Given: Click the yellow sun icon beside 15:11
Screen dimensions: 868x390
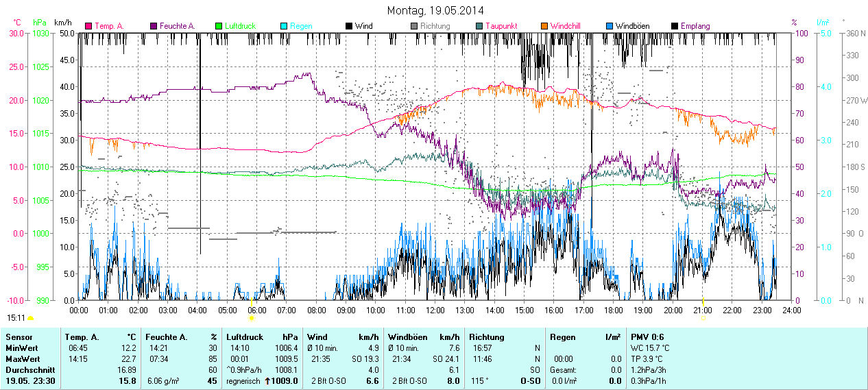Looking at the screenshot, I should 30,319.
